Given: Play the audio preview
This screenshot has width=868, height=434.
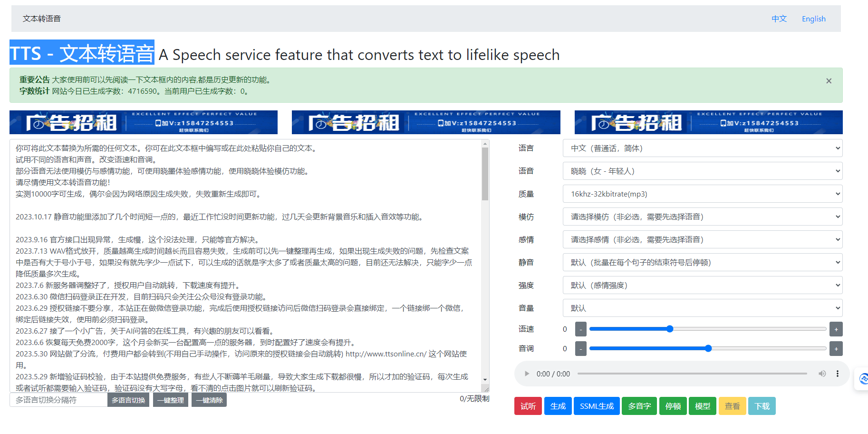Looking at the screenshot, I should point(527,374).
